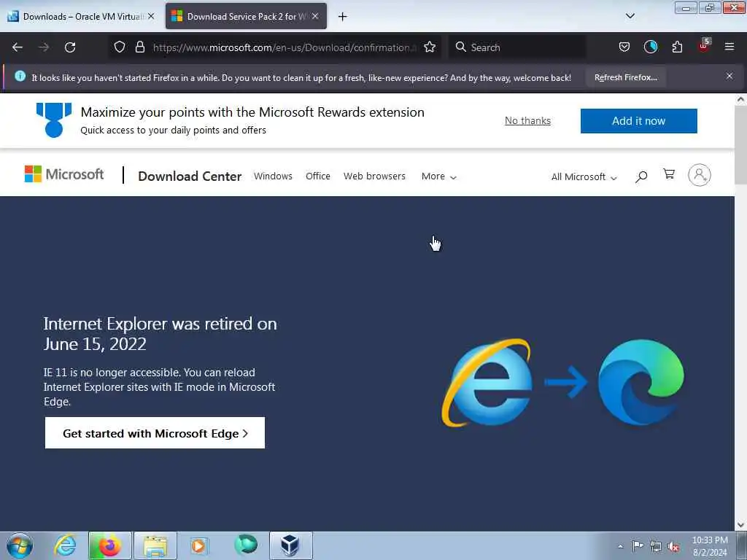Open the round blue toolbar icon beside Pocket
Image resolution: width=747 pixels, height=560 pixels.
click(x=651, y=47)
